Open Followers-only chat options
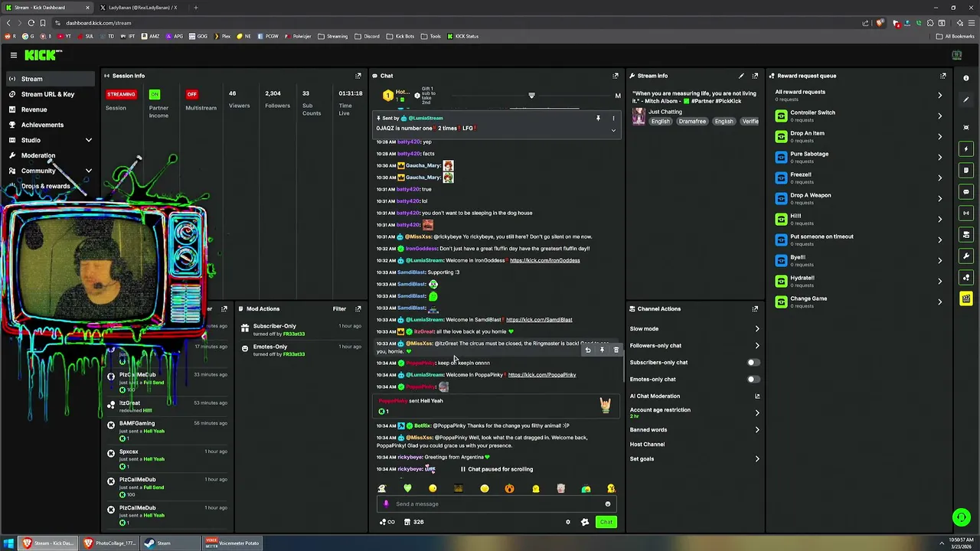This screenshot has height=551, width=980. click(x=694, y=346)
